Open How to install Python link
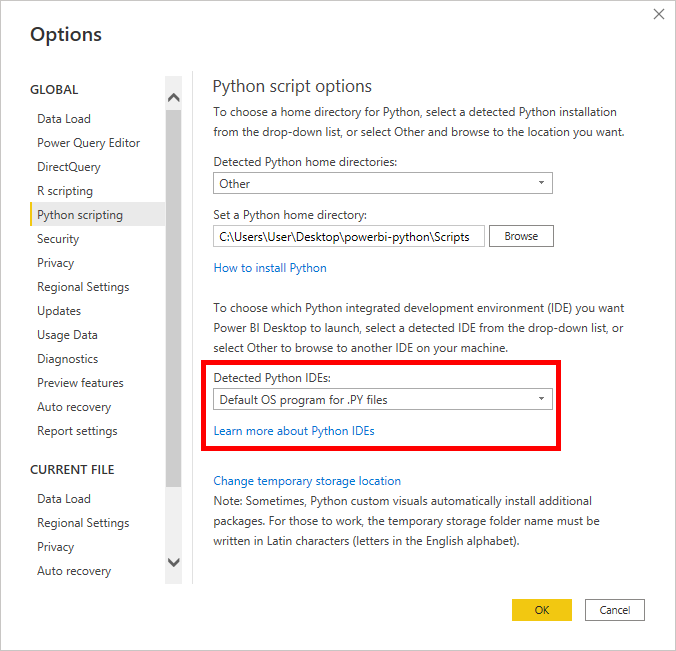This screenshot has height=651, width=676. coord(270,268)
